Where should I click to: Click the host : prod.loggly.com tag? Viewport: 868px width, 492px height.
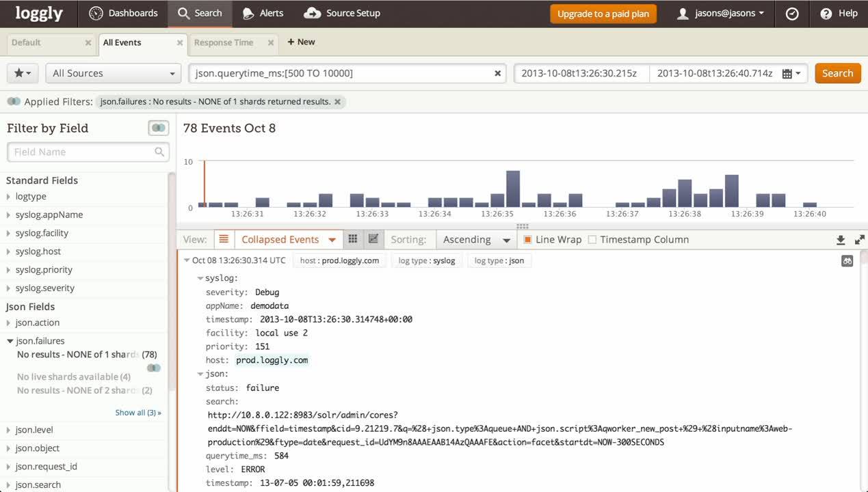(339, 260)
